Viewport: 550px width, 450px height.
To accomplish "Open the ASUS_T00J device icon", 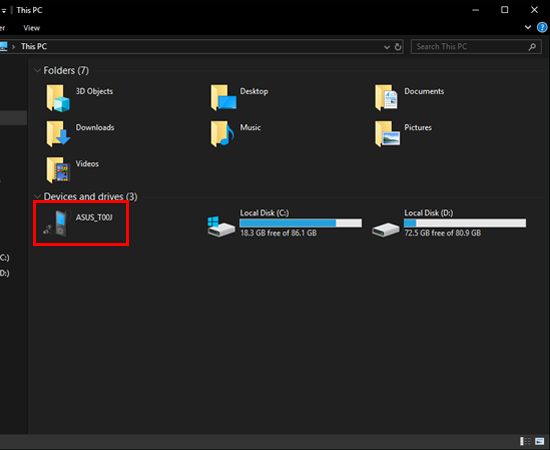I will tap(57, 223).
